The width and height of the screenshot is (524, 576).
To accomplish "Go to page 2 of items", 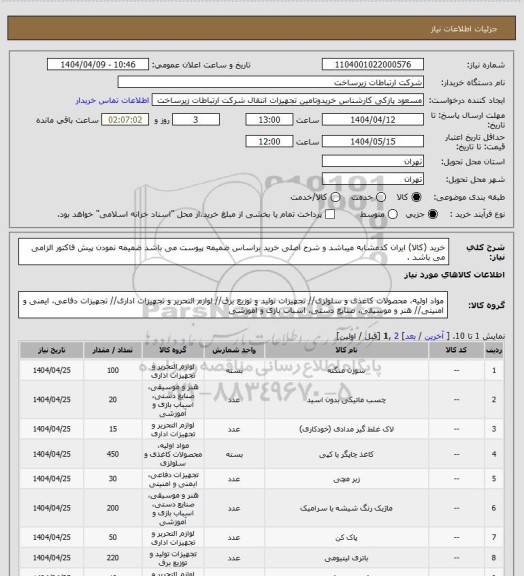I will click(396, 336).
